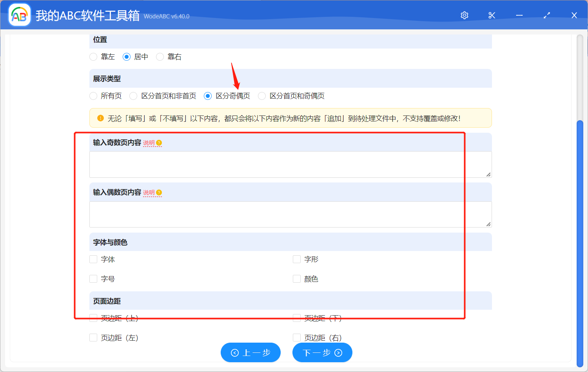
Task: Enable the 颜色 checkbox
Action: pyautogui.click(x=296, y=278)
